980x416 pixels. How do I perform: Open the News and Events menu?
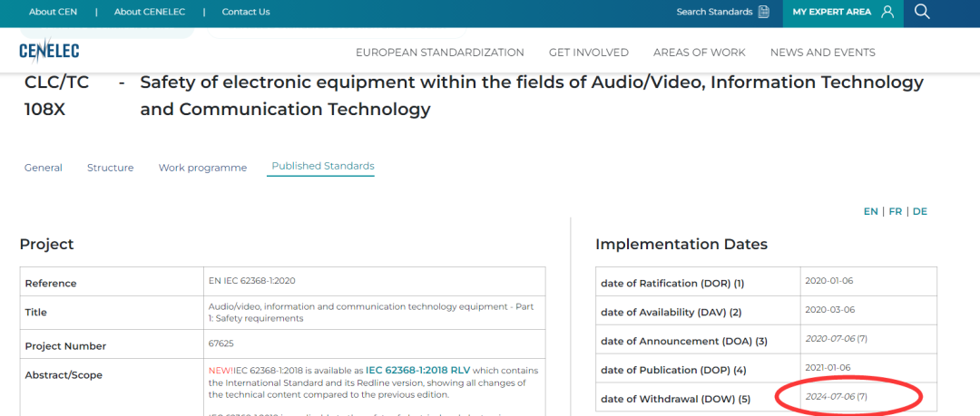click(822, 53)
